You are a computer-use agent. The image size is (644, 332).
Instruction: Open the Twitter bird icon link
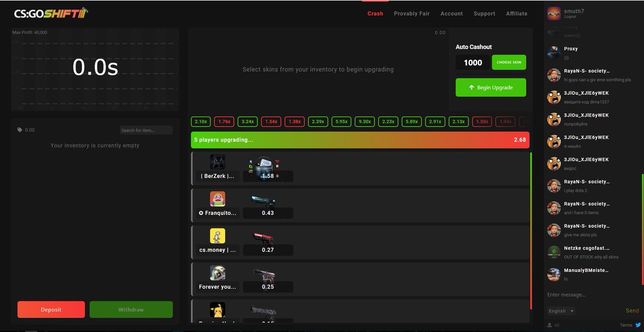point(638,325)
